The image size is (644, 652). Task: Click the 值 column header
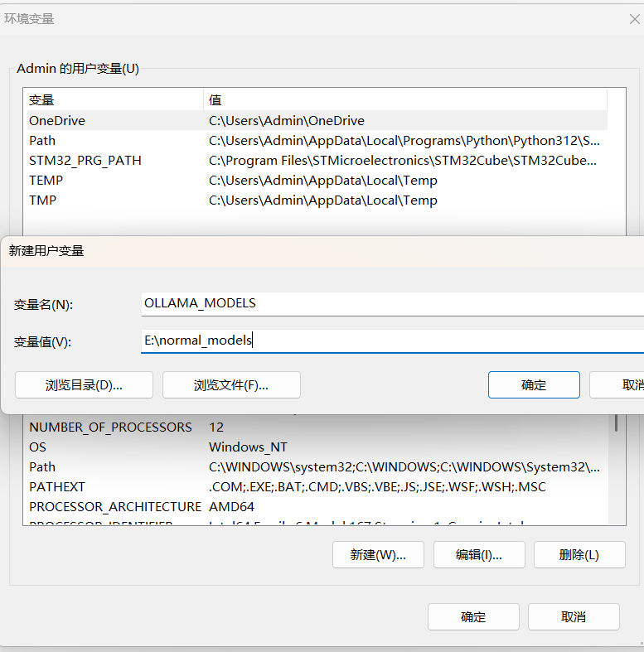pos(404,100)
